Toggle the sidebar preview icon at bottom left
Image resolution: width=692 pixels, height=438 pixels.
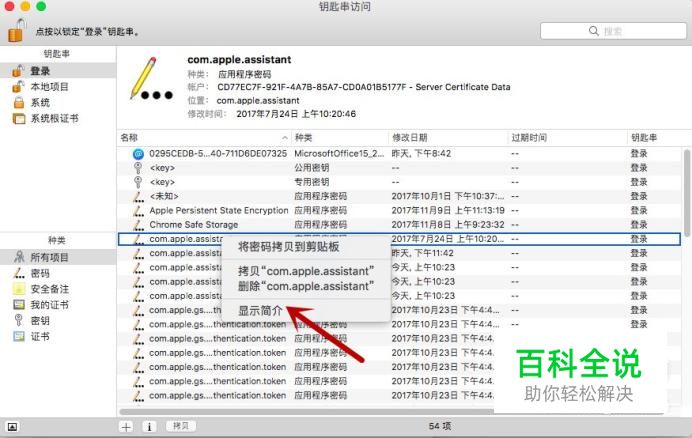(x=12, y=427)
